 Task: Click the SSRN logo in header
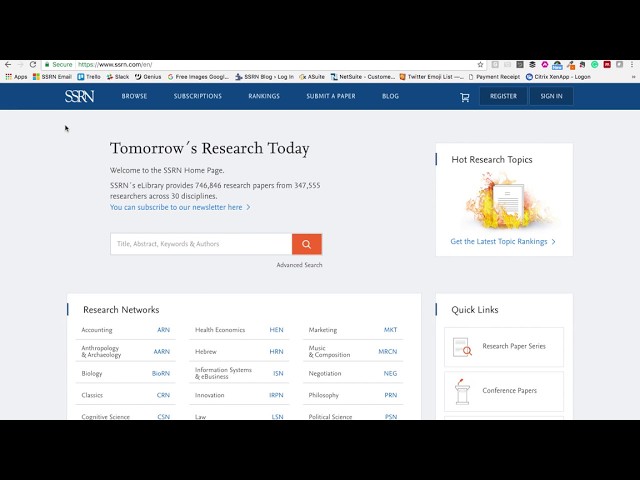(x=80, y=96)
